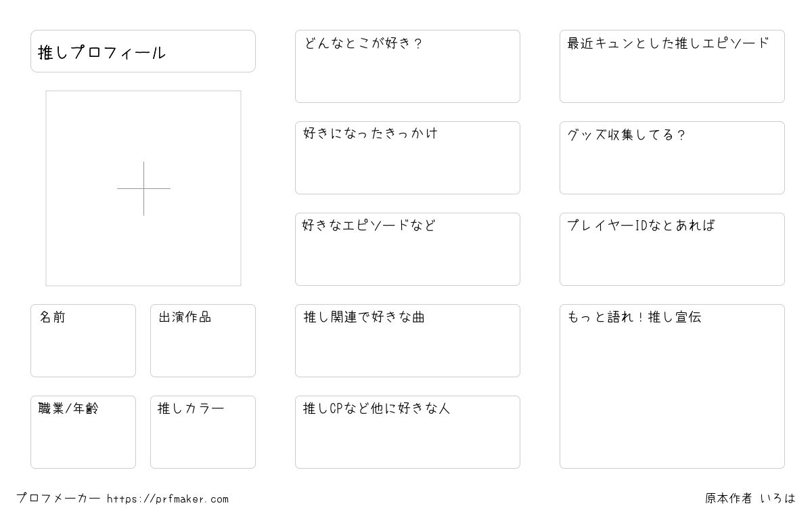Viewport: 812px width, 508px height.
Task: Click the プレイヤーIDなどあれば box
Action: (x=672, y=249)
